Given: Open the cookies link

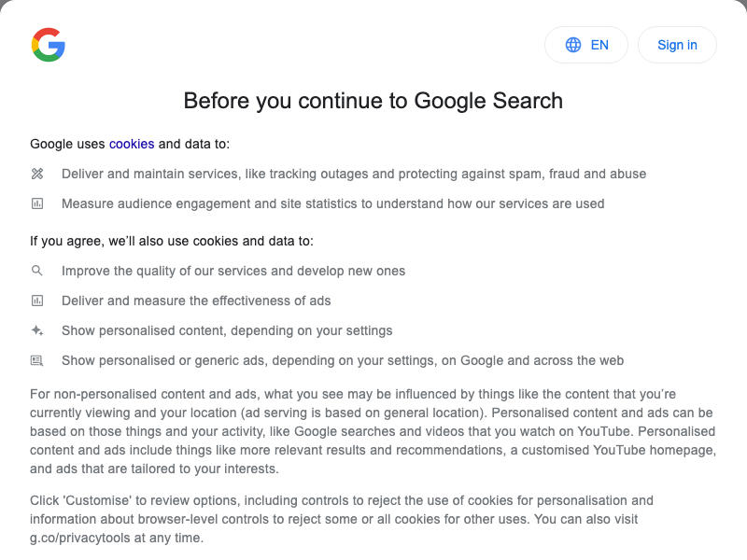Looking at the screenshot, I should point(130,144).
